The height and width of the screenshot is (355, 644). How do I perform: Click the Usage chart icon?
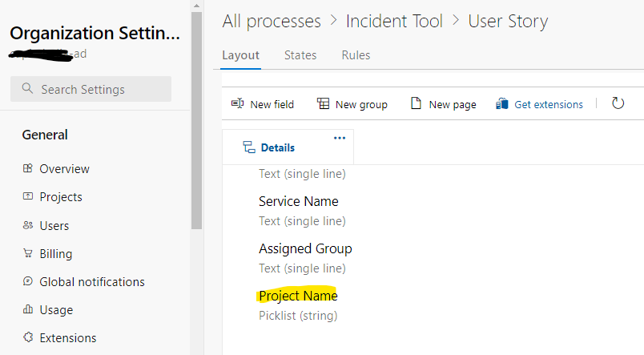[28, 310]
